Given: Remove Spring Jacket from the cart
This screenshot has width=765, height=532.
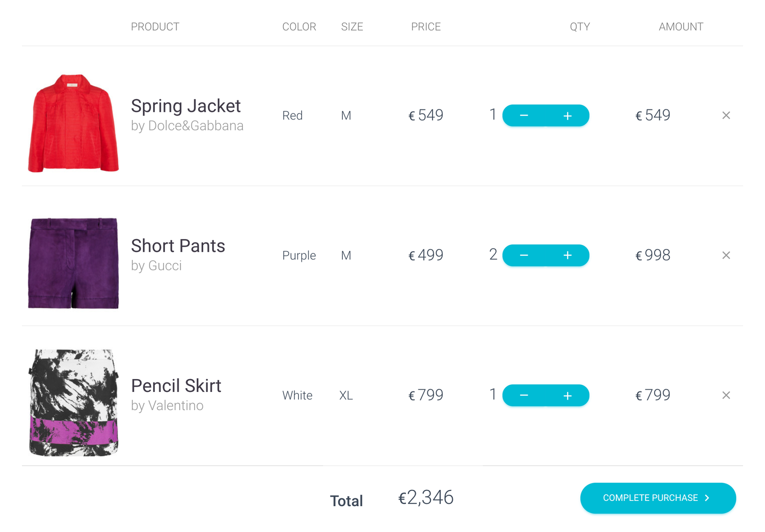Looking at the screenshot, I should (x=726, y=115).
